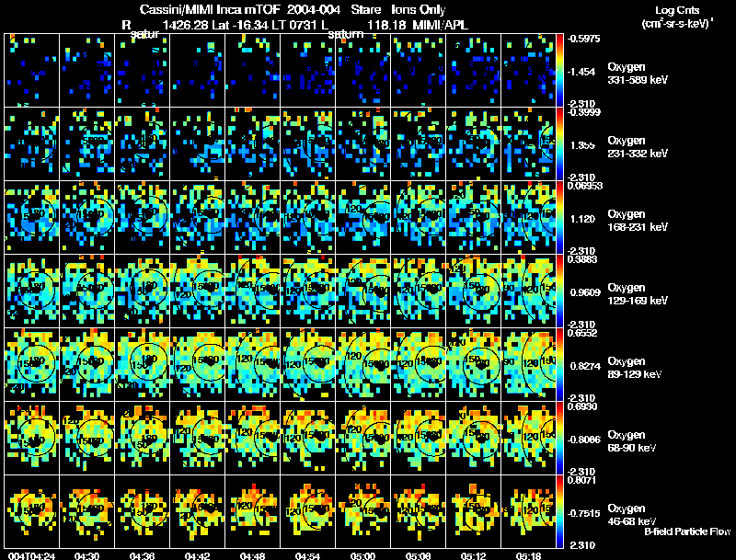
Task: Select the 'Oxygen 331-589 keV' row label
Action: [x=638, y=74]
